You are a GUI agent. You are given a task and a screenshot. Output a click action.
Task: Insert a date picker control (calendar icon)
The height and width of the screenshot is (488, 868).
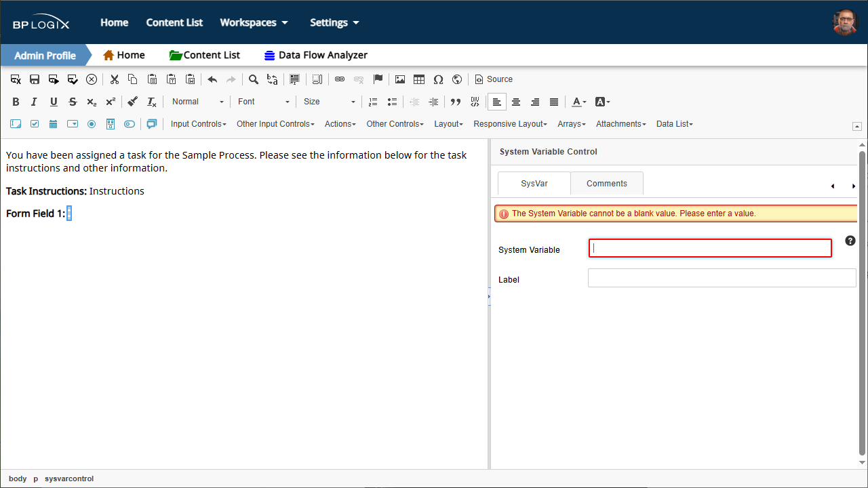(x=54, y=124)
